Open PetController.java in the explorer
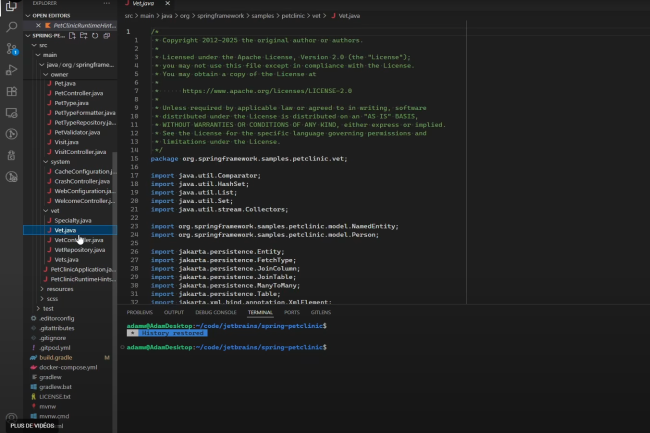This screenshot has height=433, width=650. (79, 93)
